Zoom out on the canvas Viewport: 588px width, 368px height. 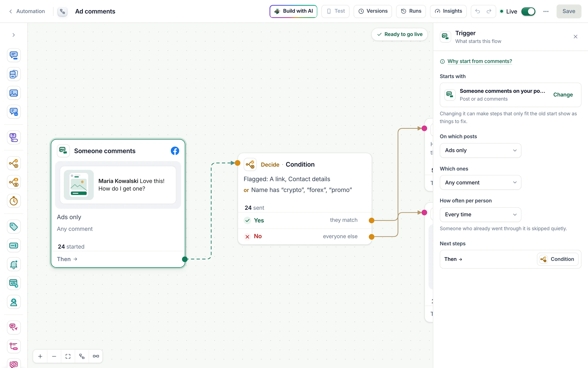54,356
